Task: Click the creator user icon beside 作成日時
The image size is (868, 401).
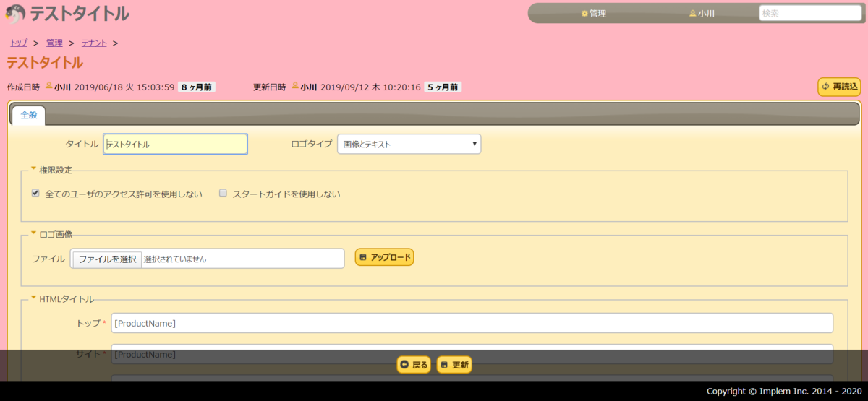Action: [x=49, y=86]
